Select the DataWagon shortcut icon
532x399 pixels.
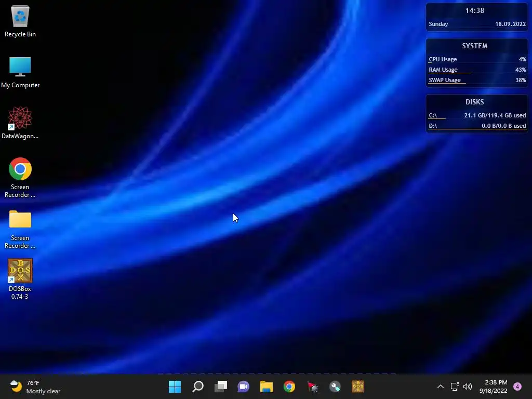point(20,123)
